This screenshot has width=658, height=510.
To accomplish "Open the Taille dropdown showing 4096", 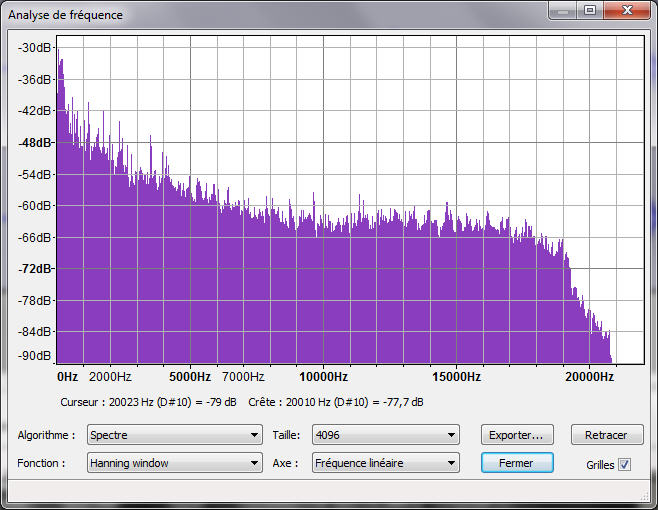I will (385, 435).
